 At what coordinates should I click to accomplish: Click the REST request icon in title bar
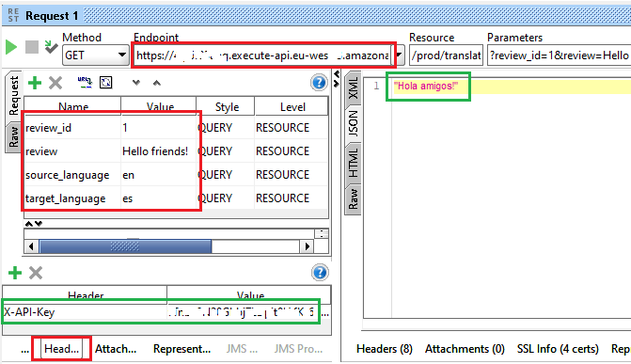13,15
